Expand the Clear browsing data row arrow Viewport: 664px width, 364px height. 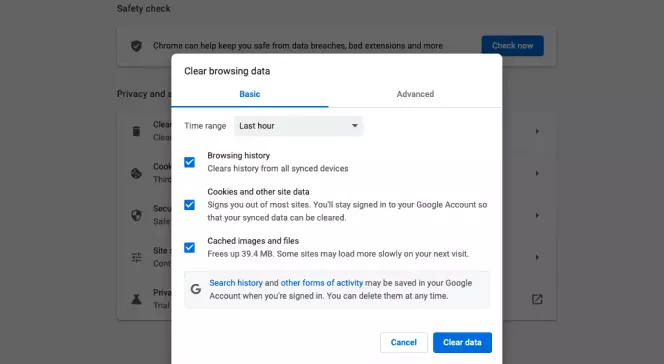537,131
